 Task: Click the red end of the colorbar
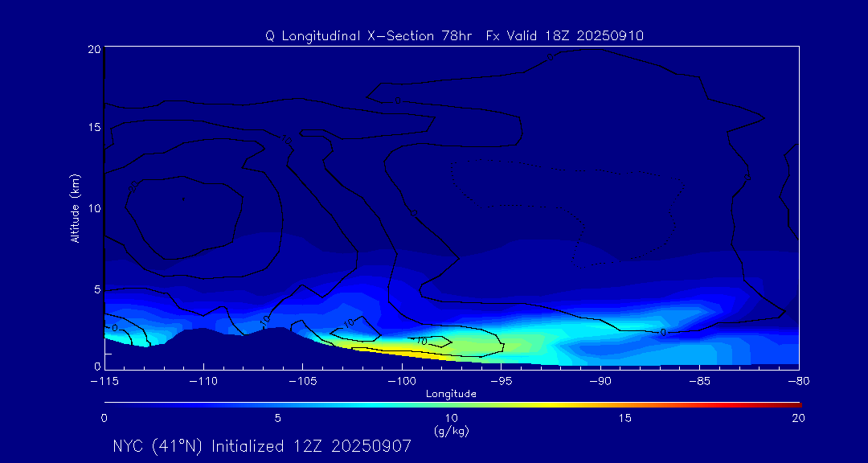pos(792,403)
